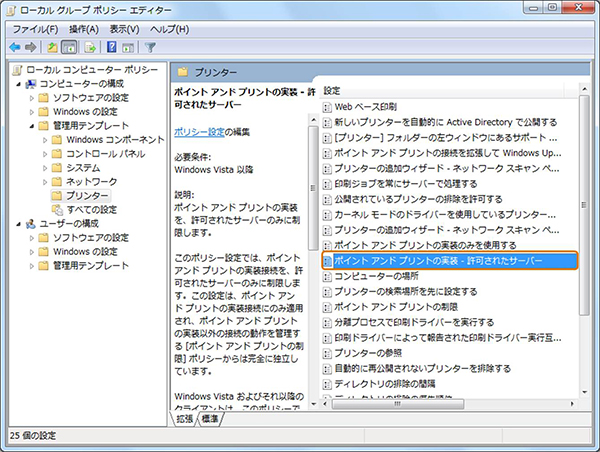The height and width of the screenshot is (452, 600).
Task: Switch to the 標準 tab
Action: (211, 418)
